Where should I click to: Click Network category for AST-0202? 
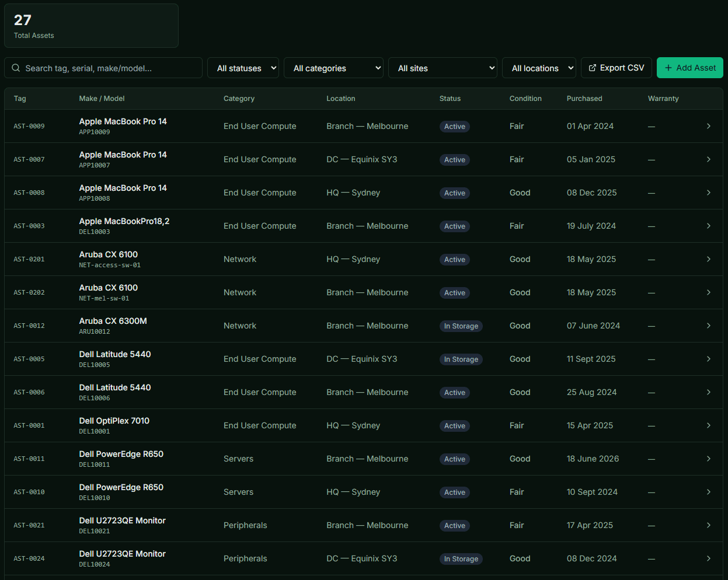[x=240, y=292]
